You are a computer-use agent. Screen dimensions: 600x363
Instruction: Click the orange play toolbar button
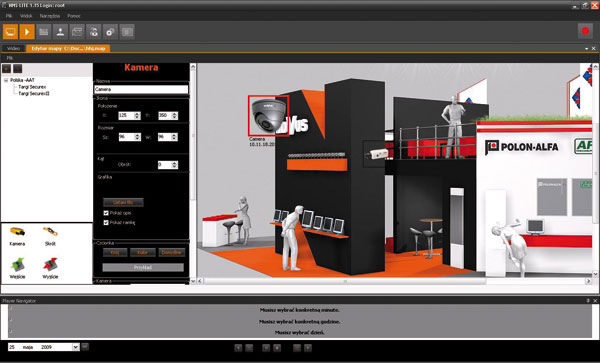click(27, 32)
